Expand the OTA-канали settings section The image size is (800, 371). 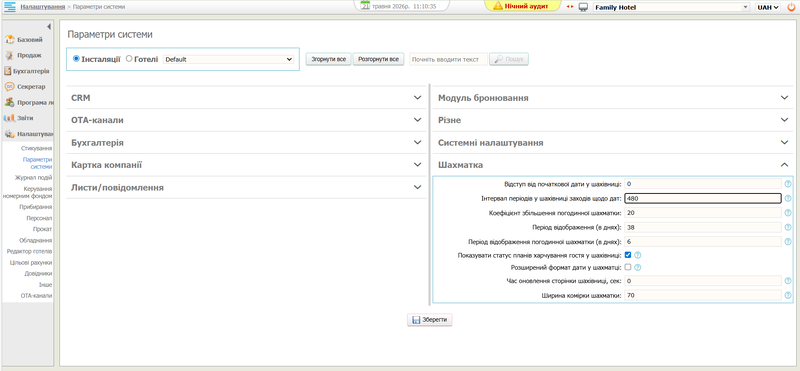[x=246, y=120]
